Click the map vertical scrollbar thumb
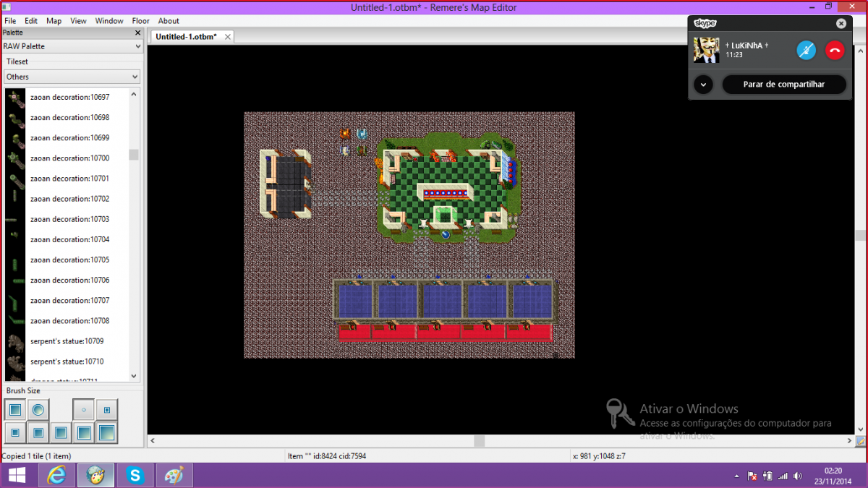 pos(861,236)
